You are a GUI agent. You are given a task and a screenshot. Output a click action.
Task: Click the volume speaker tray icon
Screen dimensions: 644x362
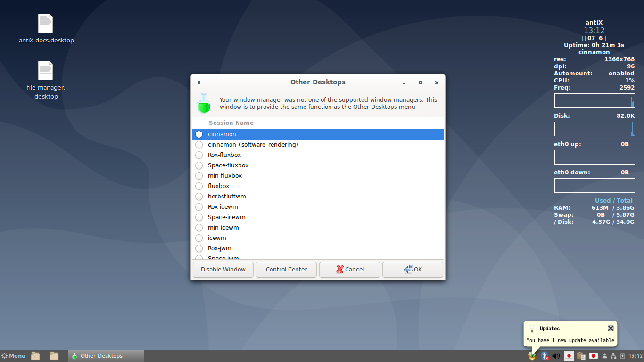[556, 356]
